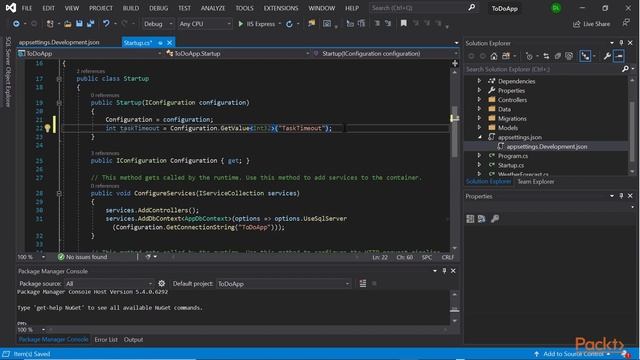Image resolution: width=640 pixels, height=360 pixels.
Task: Click Clear Console icon in Package Manager
Action: 362,284
